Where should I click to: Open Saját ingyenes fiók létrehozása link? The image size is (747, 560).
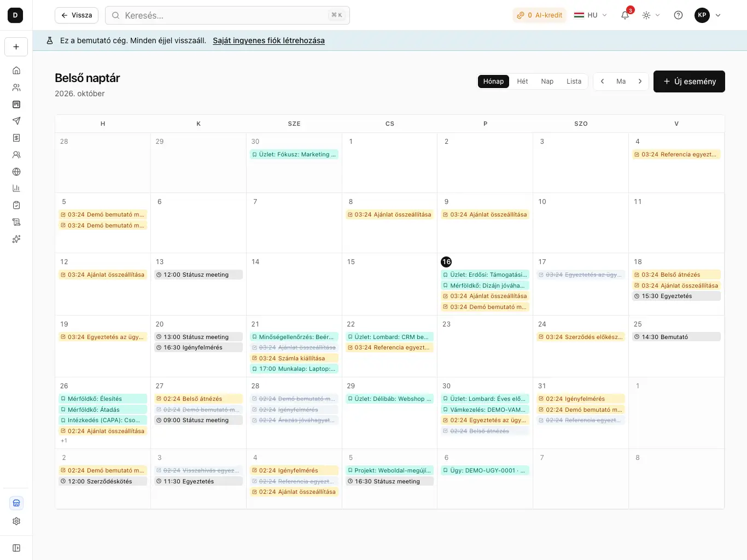click(269, 40)
